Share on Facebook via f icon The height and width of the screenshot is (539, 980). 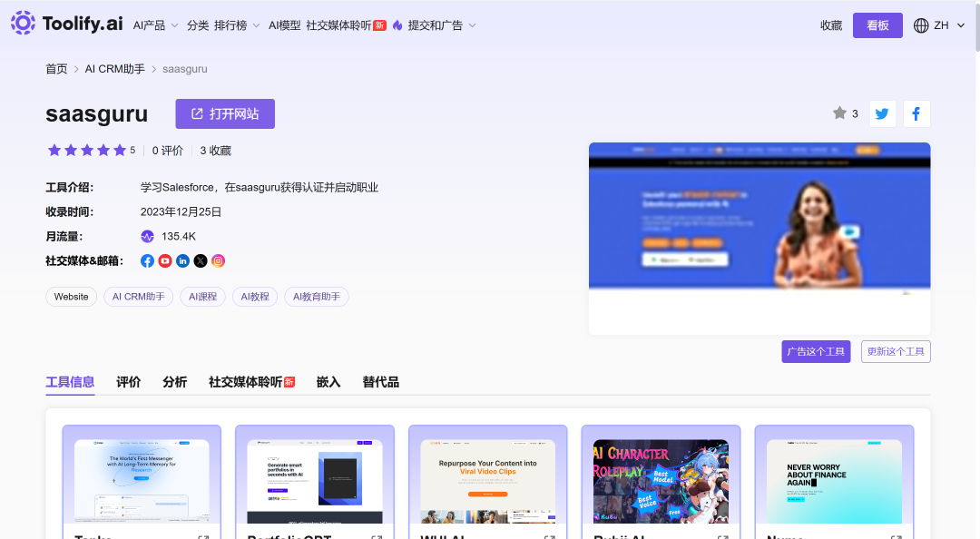click(x=916, y=113)
